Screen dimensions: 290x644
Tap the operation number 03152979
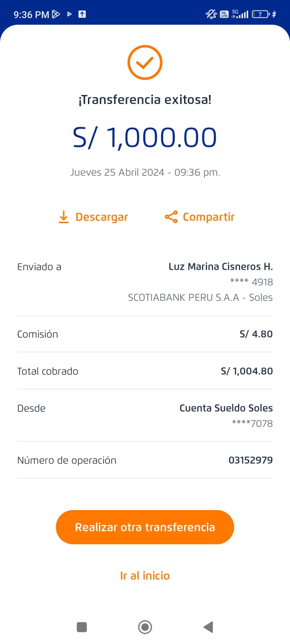coord(251,460)
